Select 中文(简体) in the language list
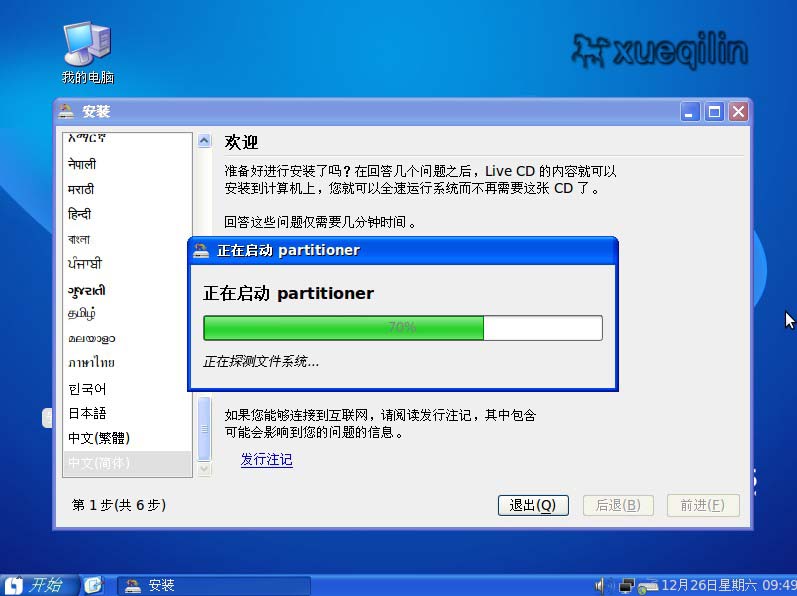797x596 pixels. [127, 463]
